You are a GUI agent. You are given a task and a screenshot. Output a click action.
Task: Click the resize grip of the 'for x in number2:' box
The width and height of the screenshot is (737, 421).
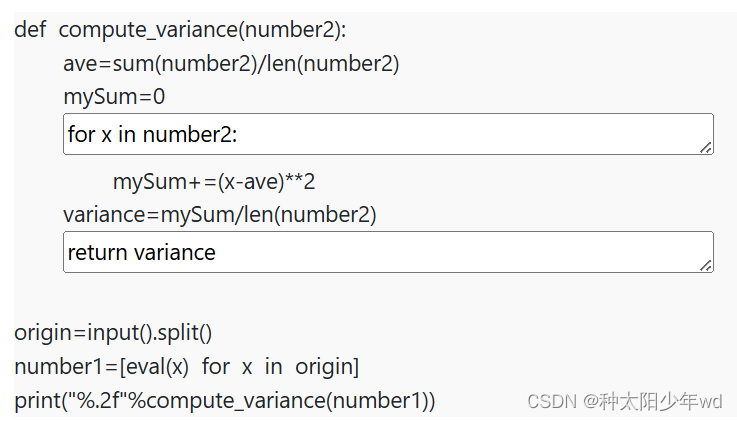(x=706, y=148)
